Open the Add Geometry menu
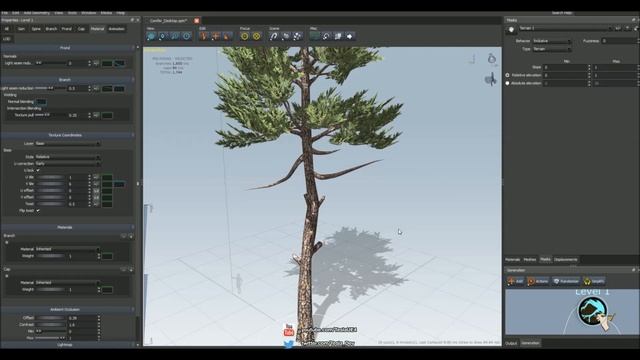640x360 pixels. click(x=36, y=13)
